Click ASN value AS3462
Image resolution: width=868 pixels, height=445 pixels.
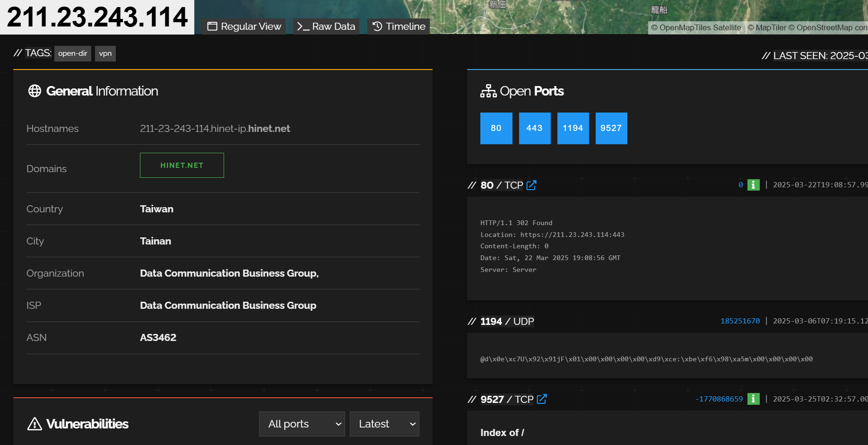click(158, 338)
